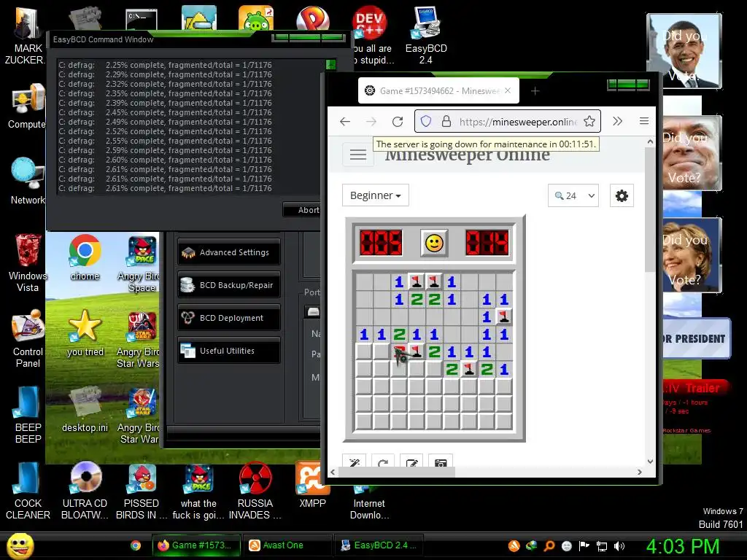The height and width of the screenshot is (560, 747).
Task: Open BCD Backup/Repair in EasyBCD
Action: 229,285
